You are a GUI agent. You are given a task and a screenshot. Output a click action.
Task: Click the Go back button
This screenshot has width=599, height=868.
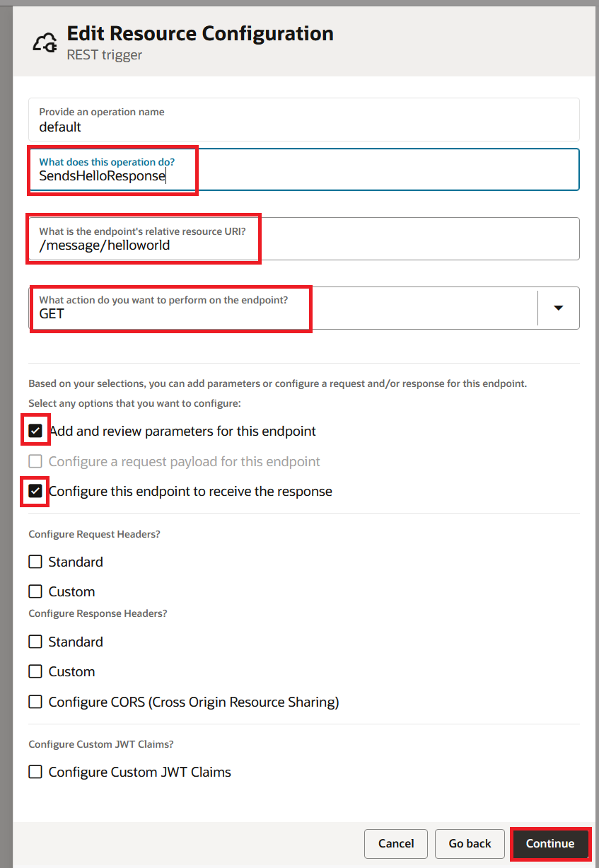pos(470,843)
